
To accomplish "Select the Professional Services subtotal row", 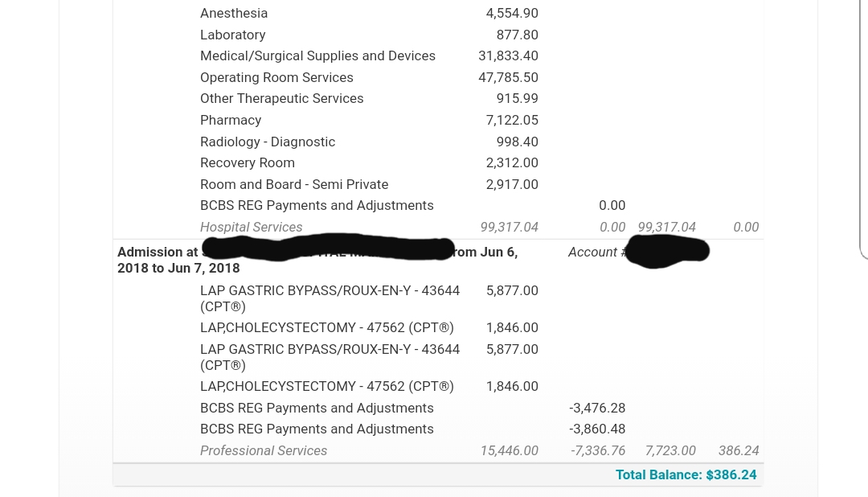I will [438, 451].
